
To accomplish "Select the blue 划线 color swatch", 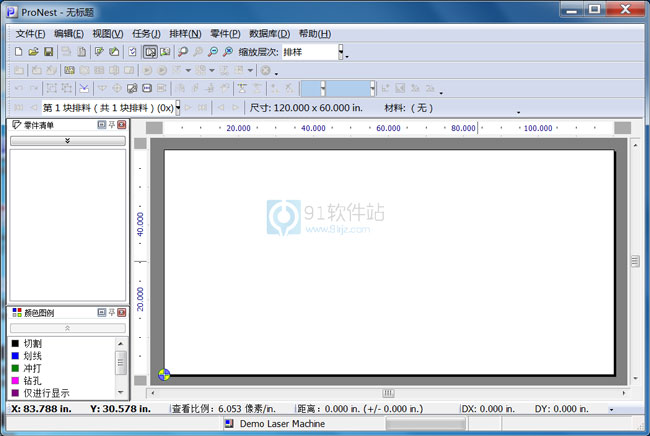I will 15,356.
